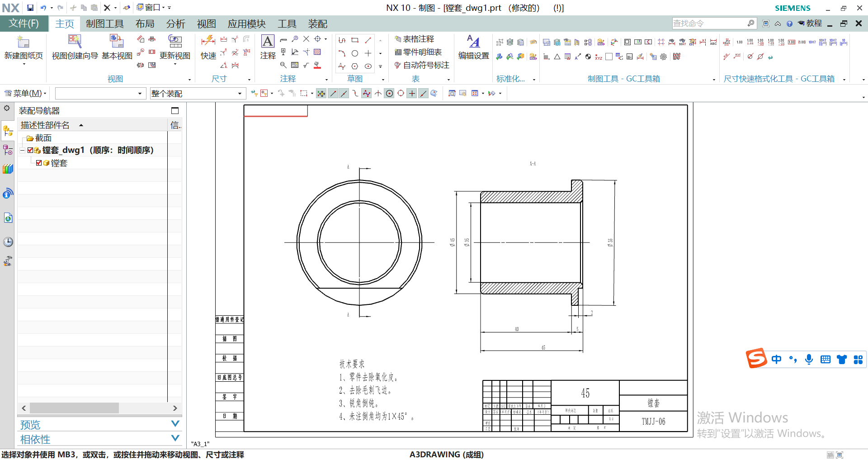Click the center mark icon
Image resolution: width=868 pixels, height=460 pixels.
tap(317, 39)
